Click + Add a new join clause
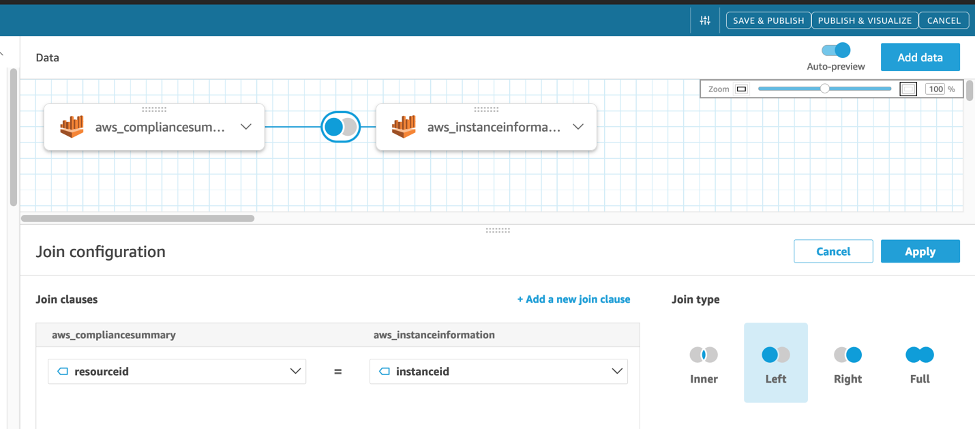This screenshot has height=429, width=977. (x=573, y=299)
